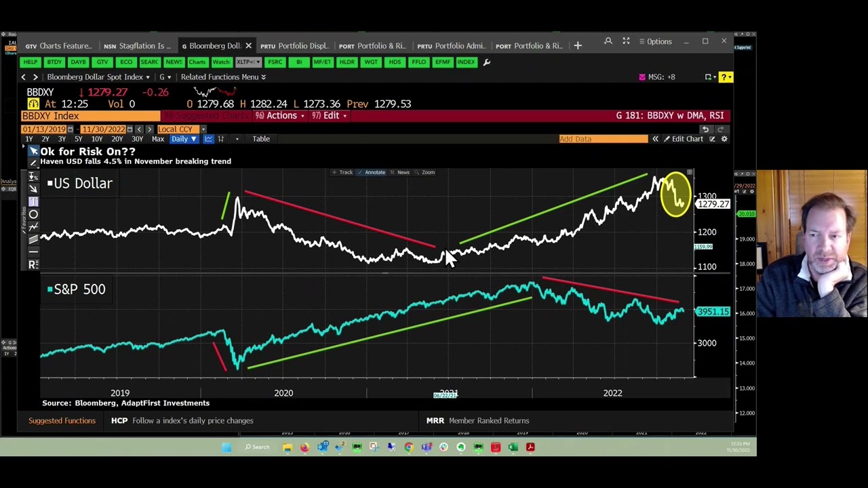
Task: Open the end date calendar picker
Action: point(131,129)
